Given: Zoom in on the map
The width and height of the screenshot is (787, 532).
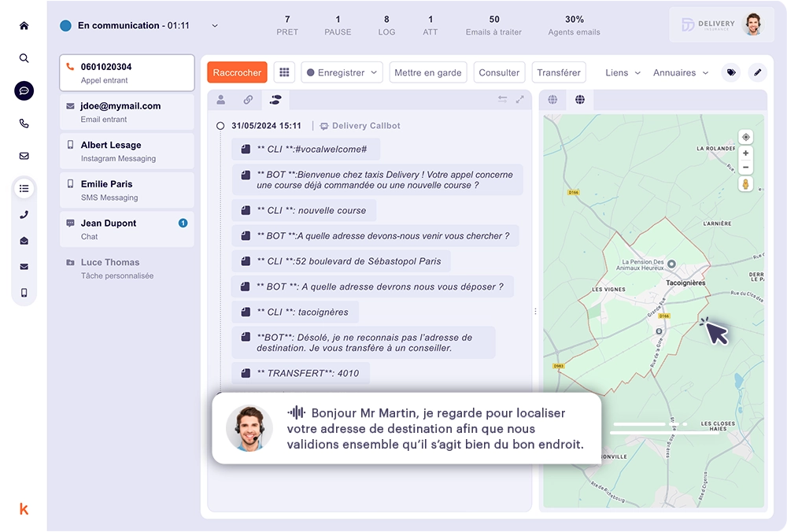Looking at the screenshot, I should (746, 153).
